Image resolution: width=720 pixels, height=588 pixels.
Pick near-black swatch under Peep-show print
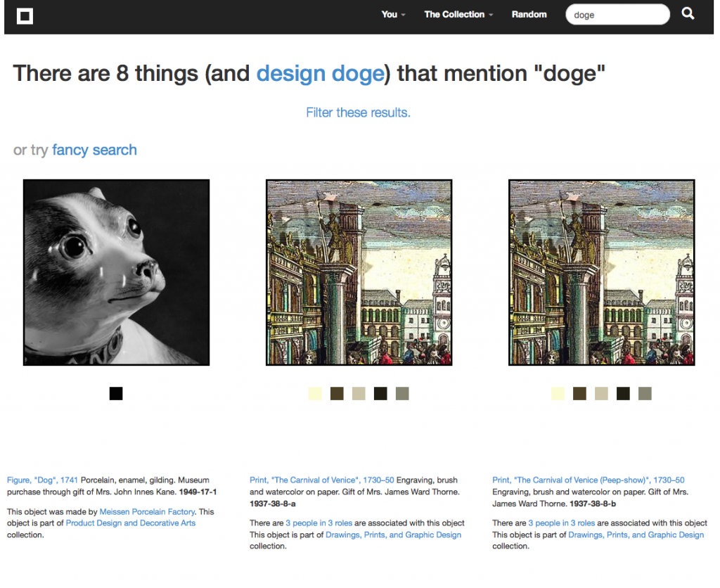pos(623,394)
